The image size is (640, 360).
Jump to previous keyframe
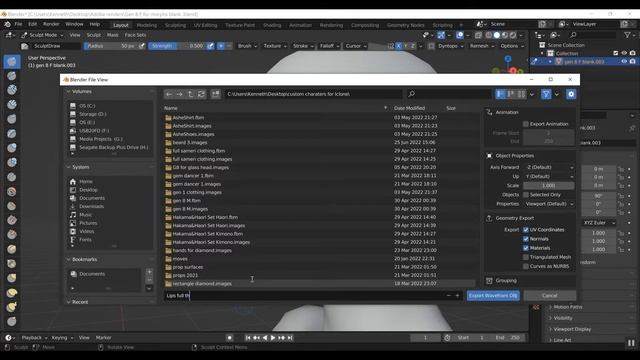point(256,338)
